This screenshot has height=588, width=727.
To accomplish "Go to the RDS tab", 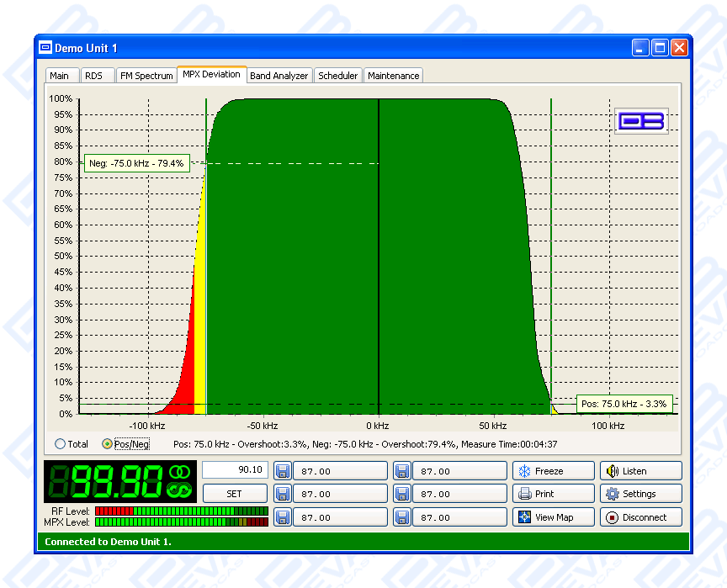I will (93, 76).
